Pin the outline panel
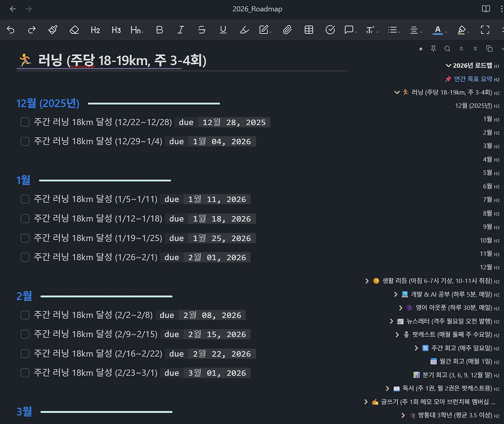This screenshot has height=424, width=504. click(433, 48)
